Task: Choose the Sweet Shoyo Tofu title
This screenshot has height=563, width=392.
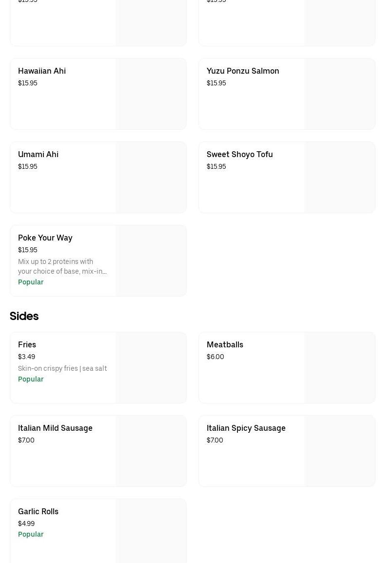Action: tap(239, 154)
